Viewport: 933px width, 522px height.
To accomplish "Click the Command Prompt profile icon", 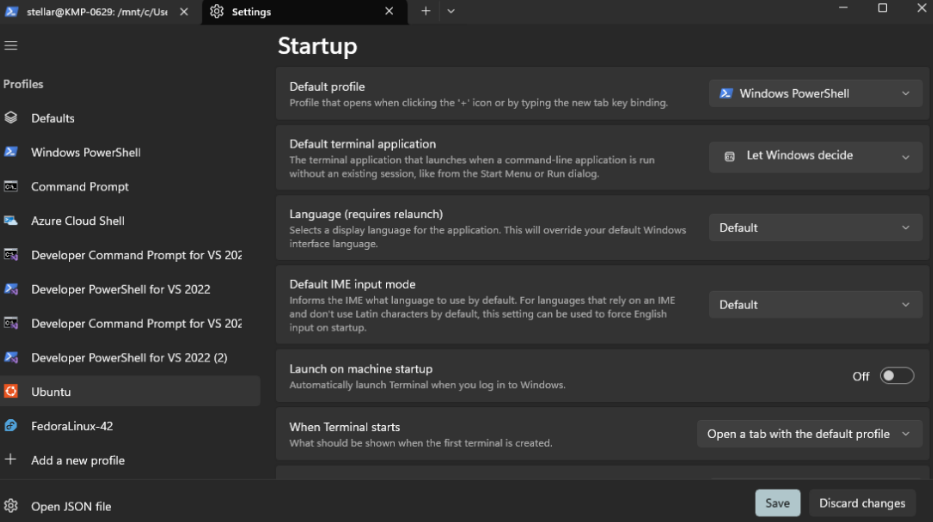I will [11, 186].
